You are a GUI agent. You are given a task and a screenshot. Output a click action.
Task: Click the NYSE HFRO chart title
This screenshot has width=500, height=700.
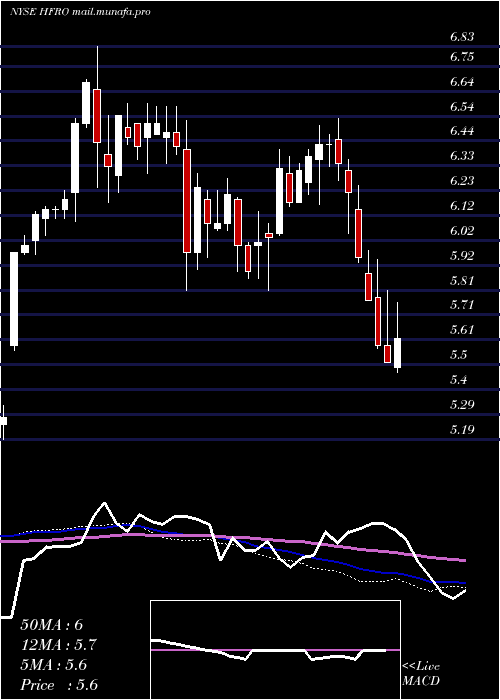79,12
